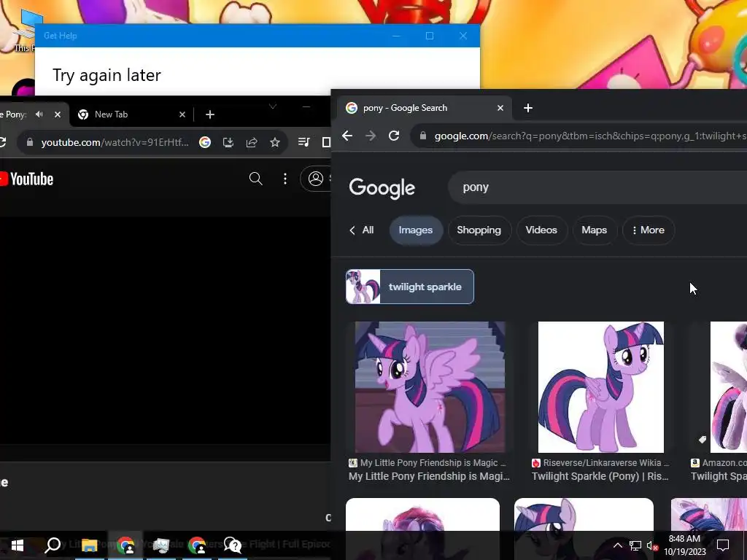Open a new tab in Google window
Screen dimensions: 747x560
tap(528, 108)
